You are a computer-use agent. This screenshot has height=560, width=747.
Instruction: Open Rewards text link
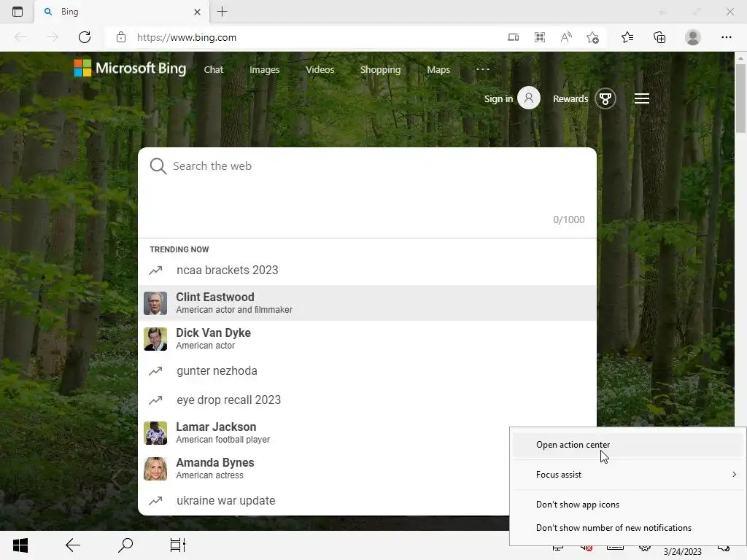570,98
